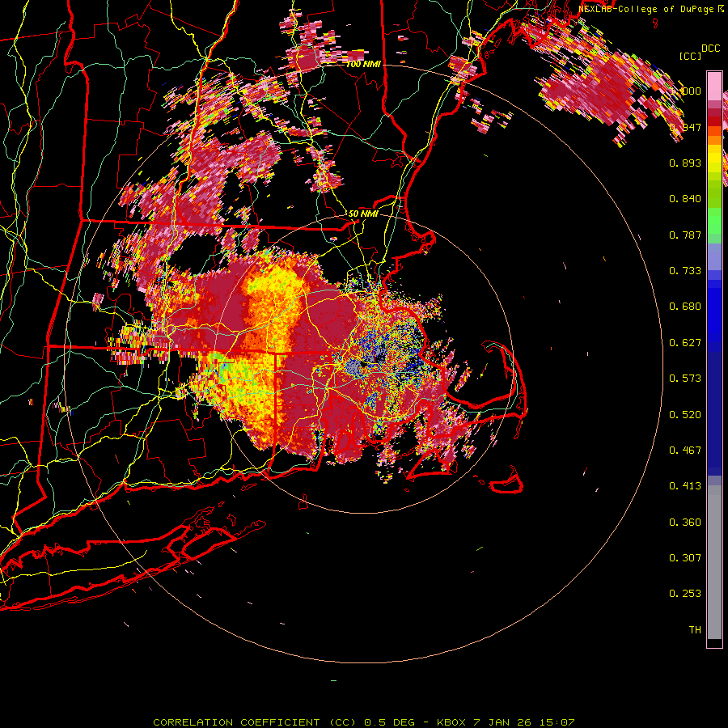The image size is (728, 728).
Task: Click the 0.627 legend value
Action: click(685, 343)
